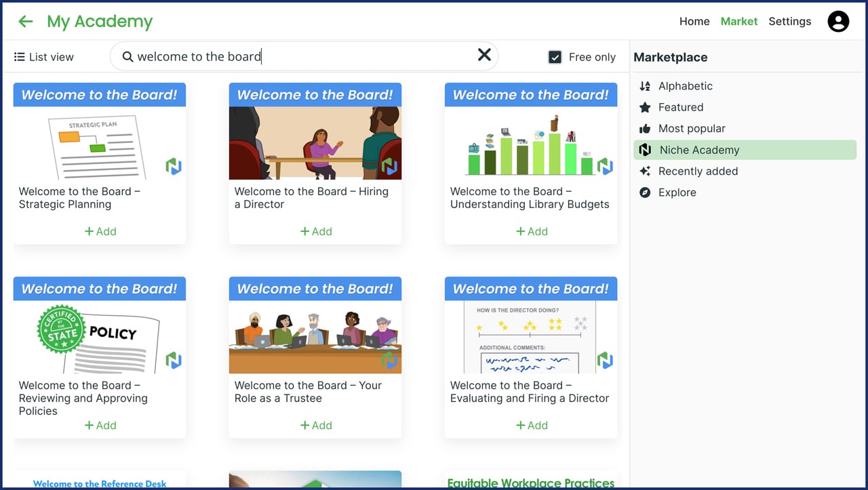Open the Settings menu
The height and width of the screenshot is (490, 868).
[x=789, y=21]
